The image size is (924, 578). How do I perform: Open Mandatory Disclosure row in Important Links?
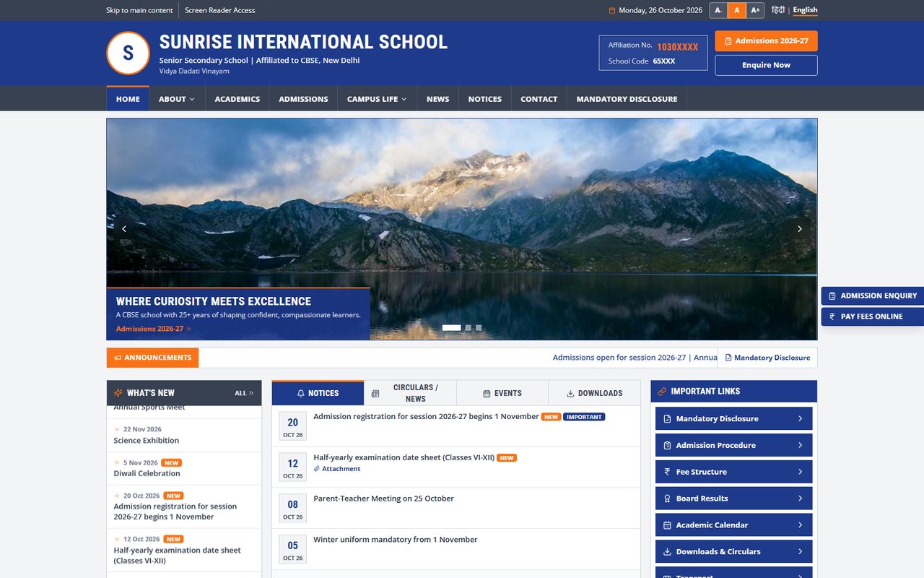coord(733,418)
